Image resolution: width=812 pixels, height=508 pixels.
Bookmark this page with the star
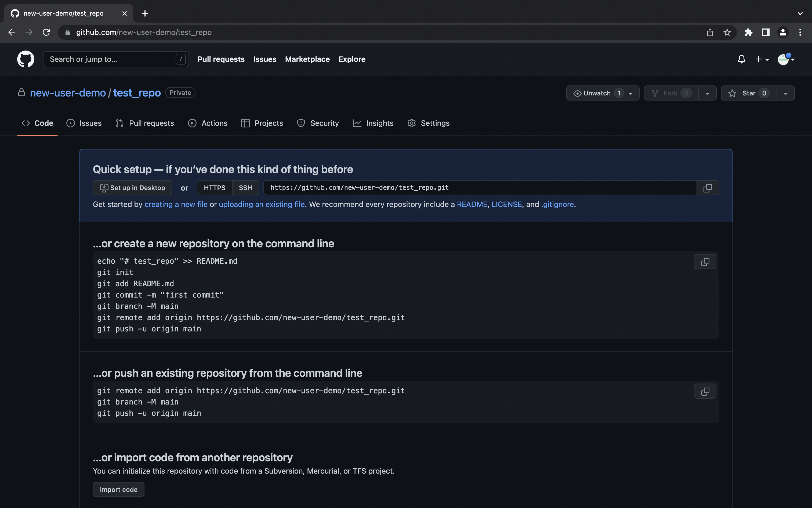tap(727, 32)
